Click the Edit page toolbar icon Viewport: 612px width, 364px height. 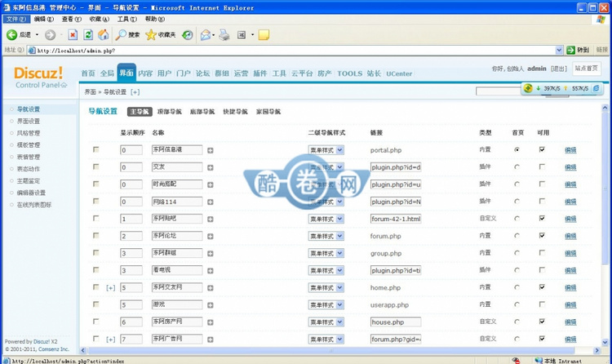click(x=242, y=35)
